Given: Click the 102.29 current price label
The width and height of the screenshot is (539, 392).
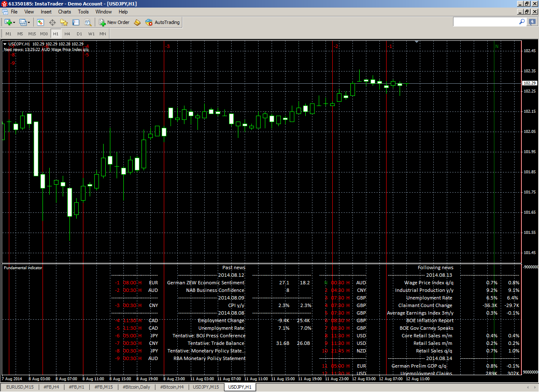Looking at the screenshot, I should (x=530, y=83).
